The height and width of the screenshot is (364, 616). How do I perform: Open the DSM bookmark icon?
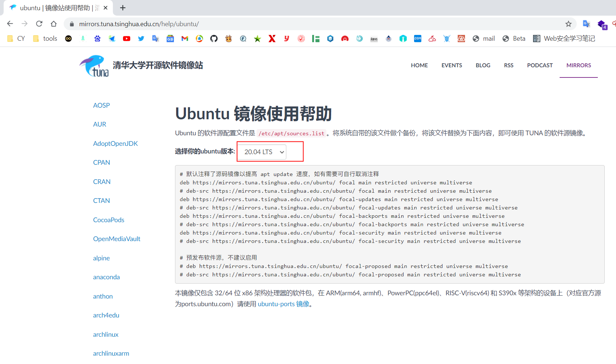click(x=418, y=39)
